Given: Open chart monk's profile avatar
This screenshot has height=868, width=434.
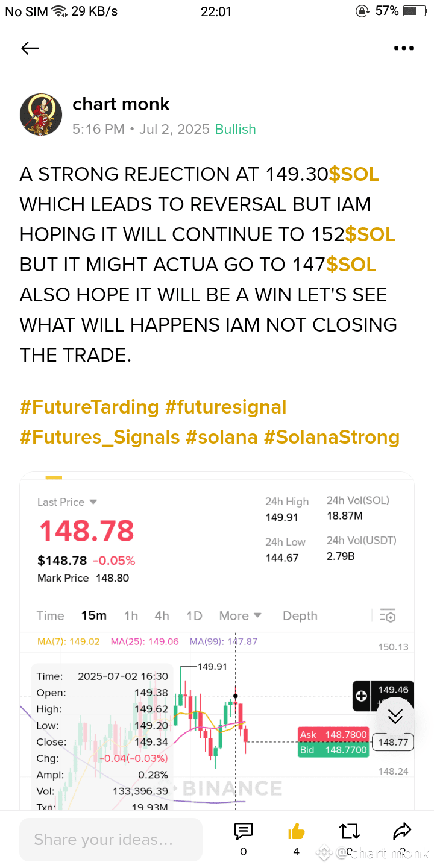Looking at the screenshot, I should pos(41,115).
